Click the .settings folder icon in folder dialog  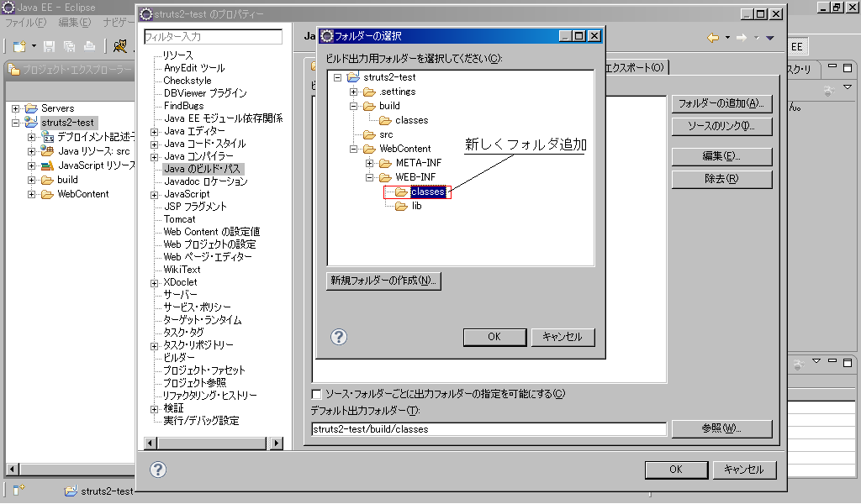click(370, 92)
